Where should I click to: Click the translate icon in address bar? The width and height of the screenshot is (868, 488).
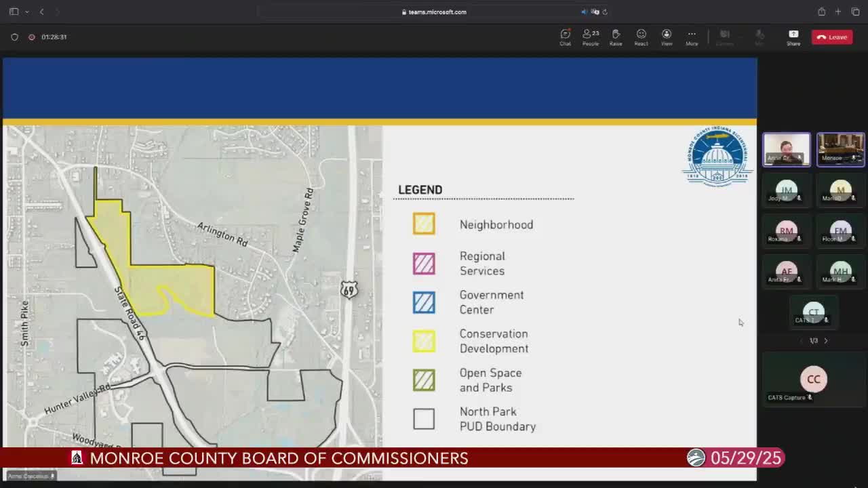[595, 12]
